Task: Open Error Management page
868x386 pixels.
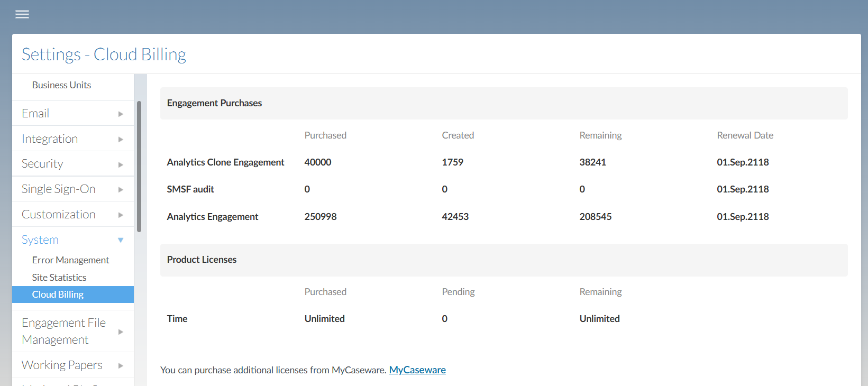Action: pos(70,260)
